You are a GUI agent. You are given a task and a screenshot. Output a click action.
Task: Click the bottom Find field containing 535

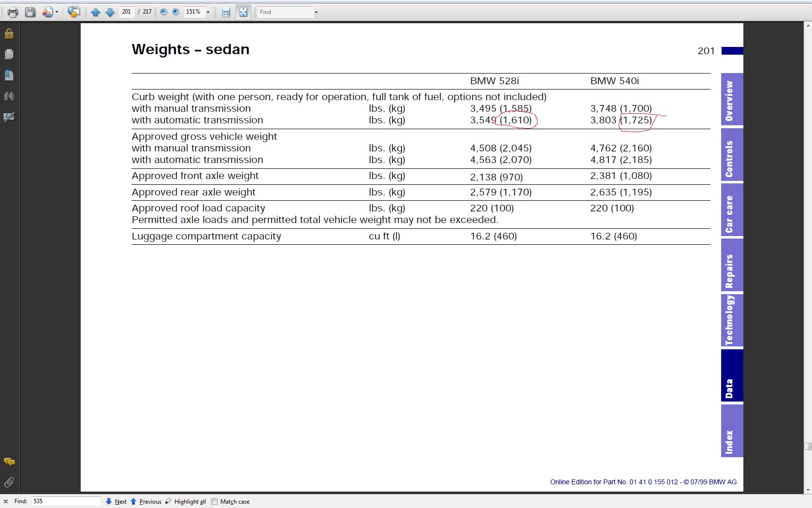(66, 501)
